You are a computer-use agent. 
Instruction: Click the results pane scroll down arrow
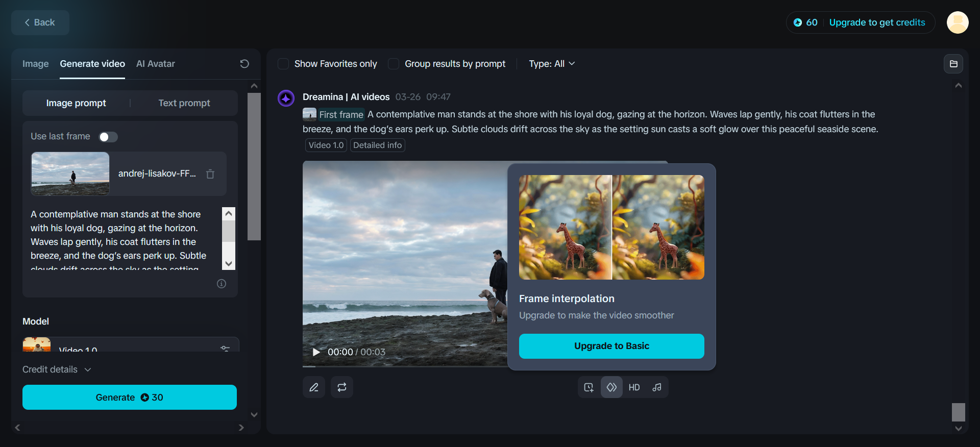[959, 429]
